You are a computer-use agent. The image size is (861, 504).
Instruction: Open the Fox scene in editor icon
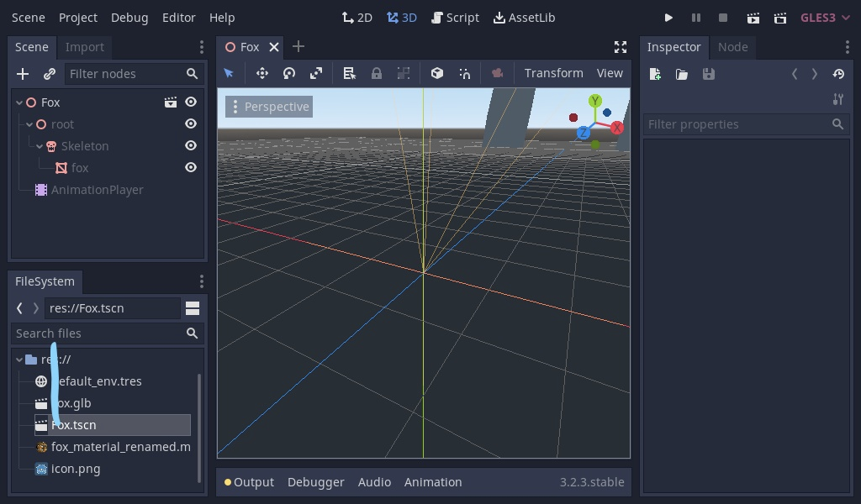(x=171, y=102)
